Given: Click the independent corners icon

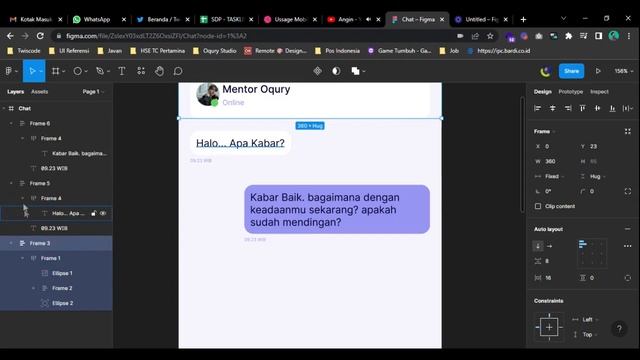Looking at the screenshot, I should click(628, 191).
